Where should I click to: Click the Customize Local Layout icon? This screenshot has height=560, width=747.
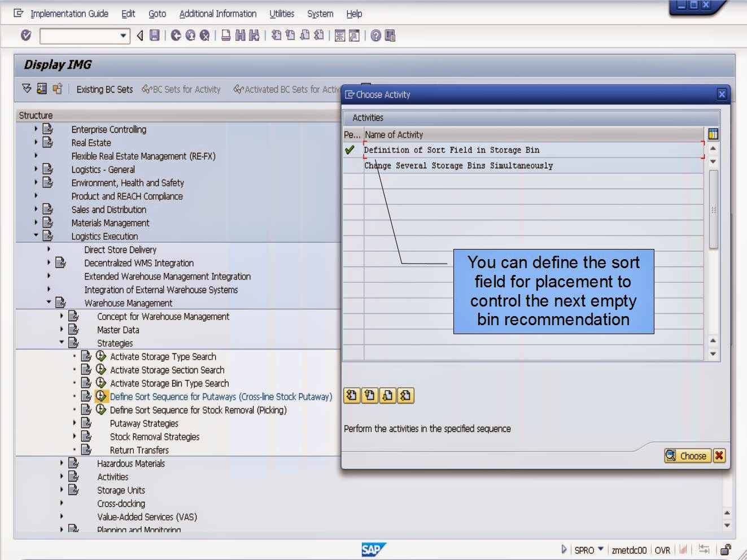(x=390, y=36)
